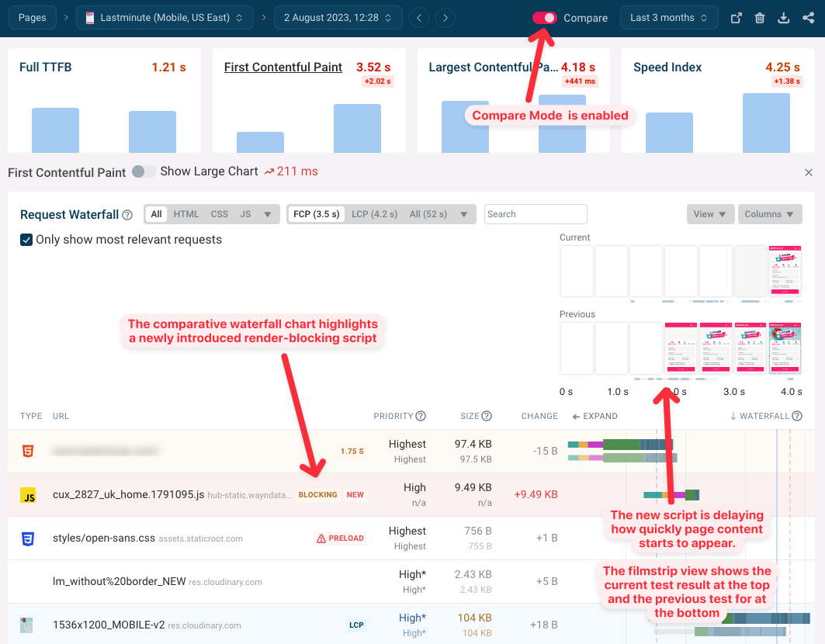Click the HTML request waterfall timing bar

point(621,445)
